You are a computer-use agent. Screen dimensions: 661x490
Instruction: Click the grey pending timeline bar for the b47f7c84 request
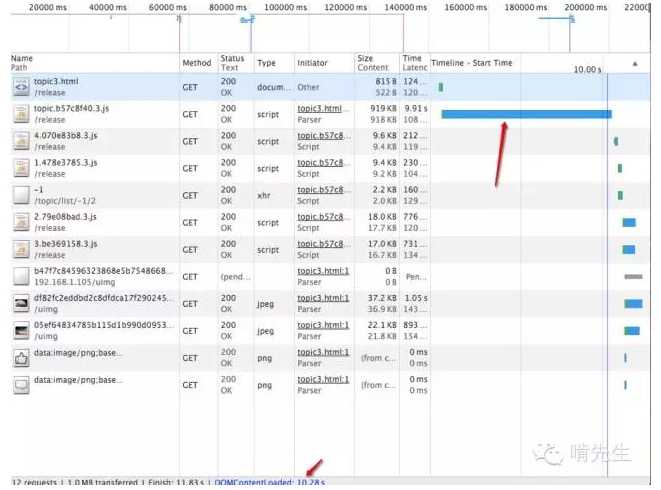click(x=633, y=277)
